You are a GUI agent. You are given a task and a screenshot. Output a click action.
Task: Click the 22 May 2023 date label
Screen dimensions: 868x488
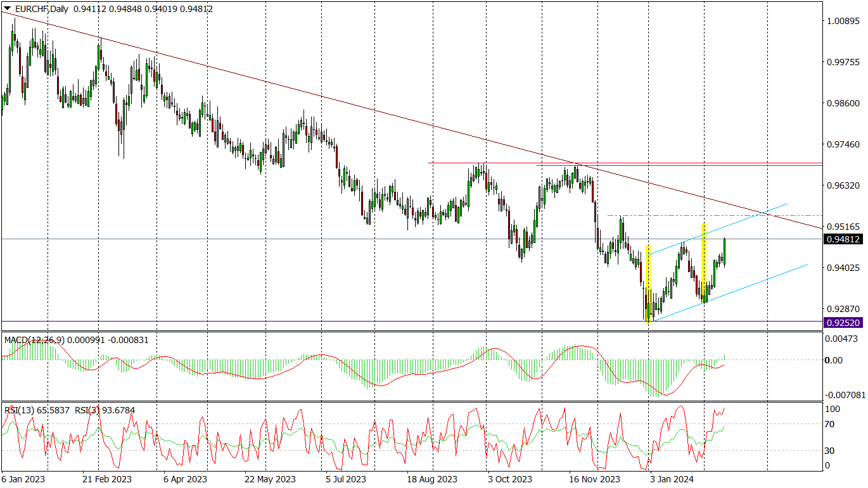tap(270, 479)
